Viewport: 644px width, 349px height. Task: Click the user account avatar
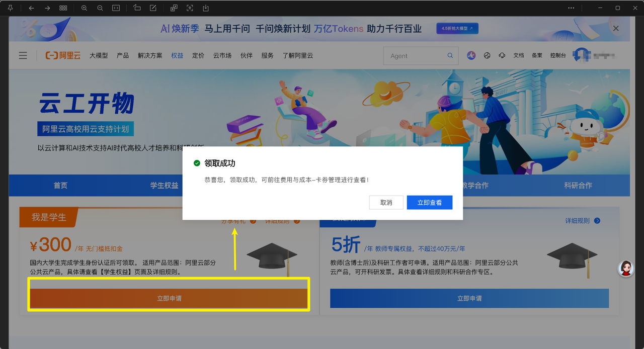click(x=583, y=55)
